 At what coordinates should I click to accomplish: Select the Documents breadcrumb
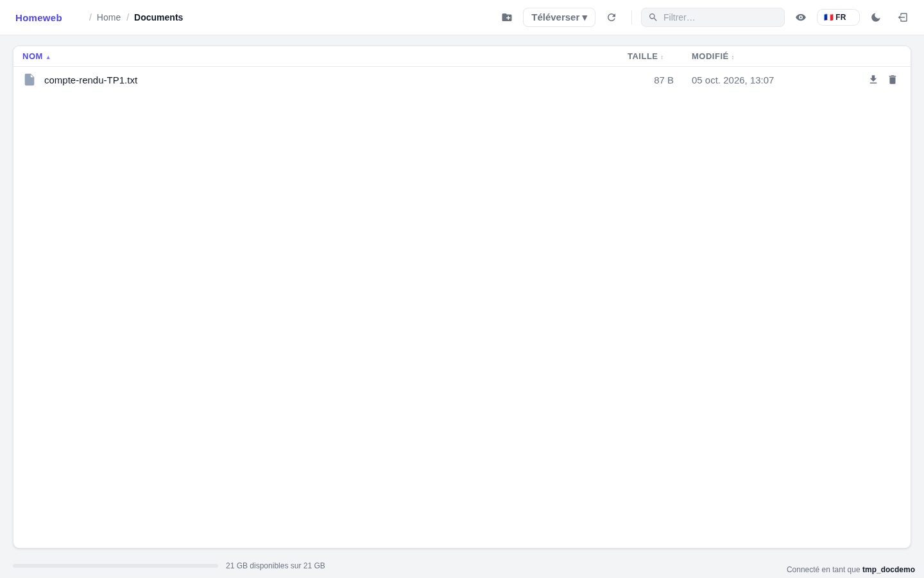point(158,17)
